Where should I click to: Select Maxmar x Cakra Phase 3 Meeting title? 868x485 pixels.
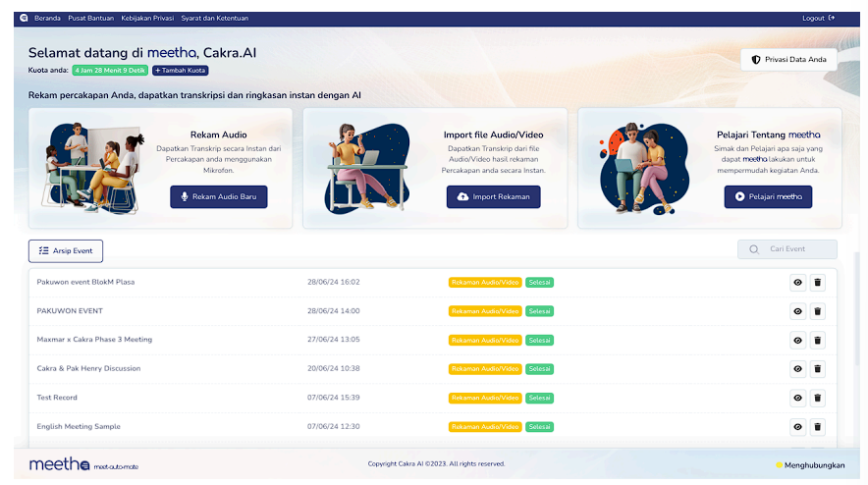pos(94,340)
